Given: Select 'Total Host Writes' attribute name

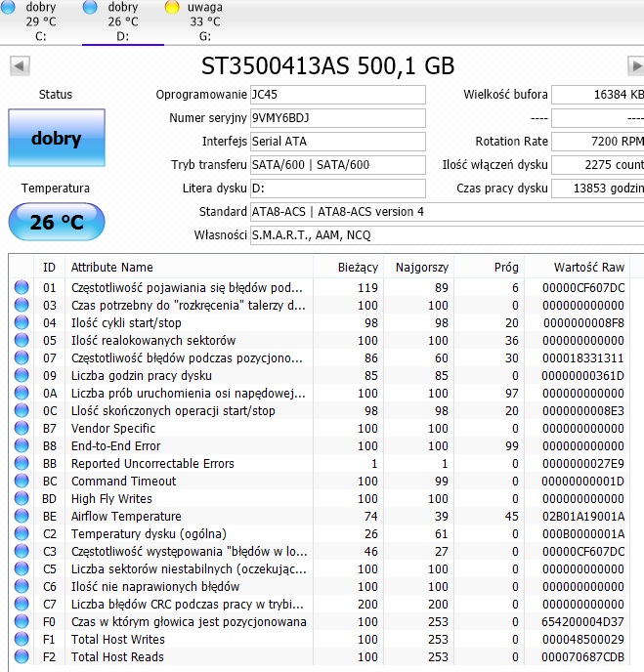Looking at the screenshot, I should (x=118, y=639).
